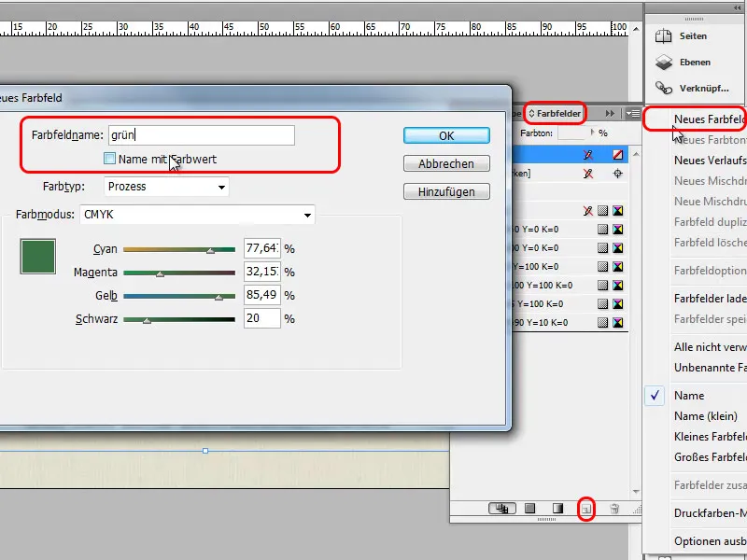Screen dimensions: 747x560
Task: Click the panel resize grip in Farbfelder corner
Action: pos(637,510)
